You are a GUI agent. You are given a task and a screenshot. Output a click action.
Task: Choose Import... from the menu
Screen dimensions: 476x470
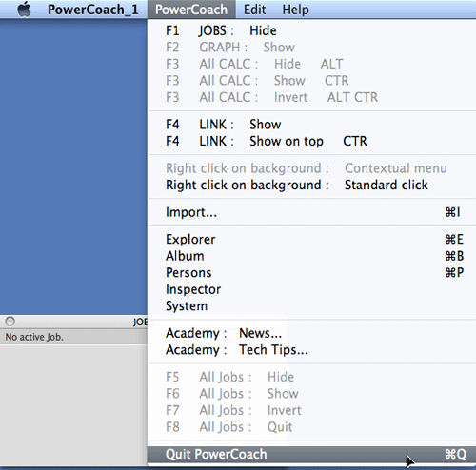tap(311, 212)
